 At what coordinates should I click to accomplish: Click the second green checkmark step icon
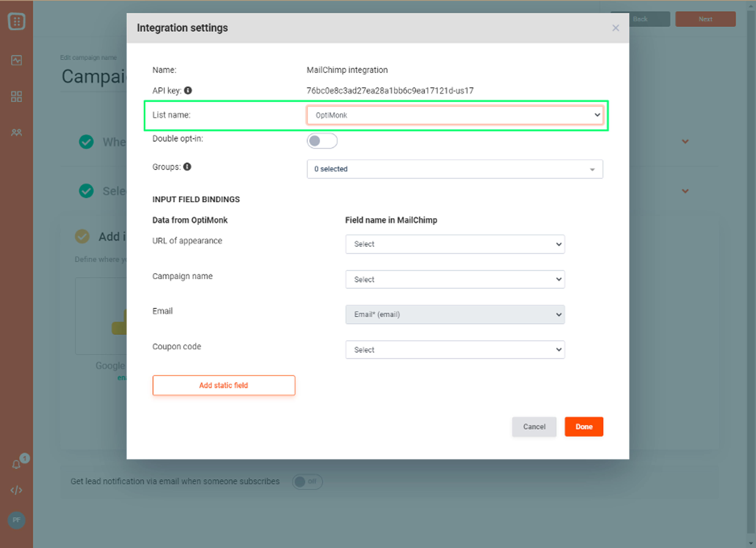point(86,191)
